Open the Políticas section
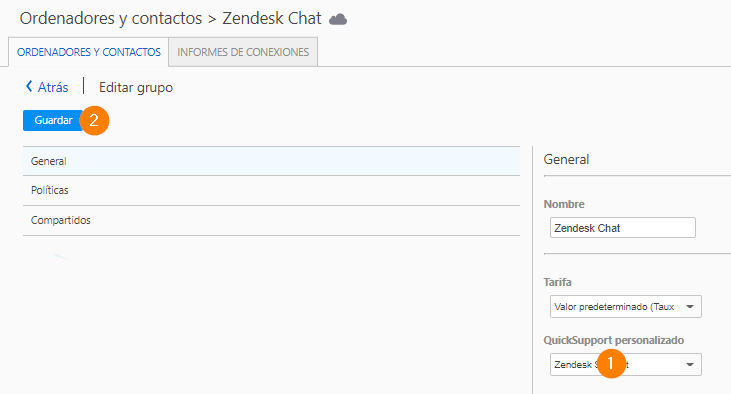The width and height of the screenshot is (731, 394). [271, 190]
